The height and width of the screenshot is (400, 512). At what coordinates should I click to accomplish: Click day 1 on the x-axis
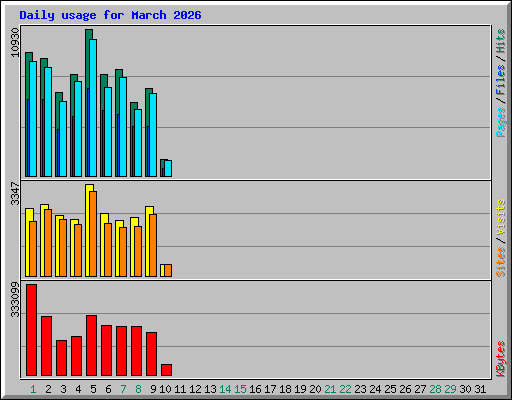[33, 389]
